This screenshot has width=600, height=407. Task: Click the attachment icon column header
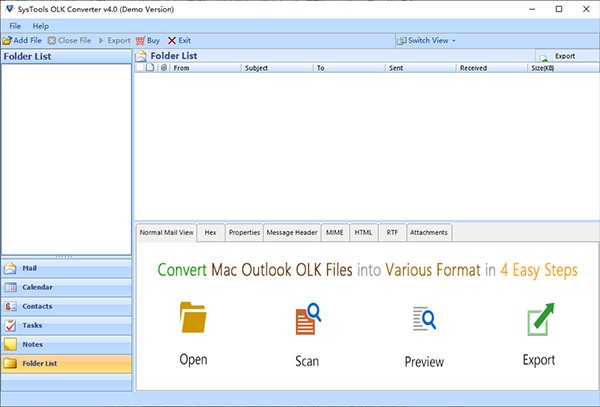click(x=164, y=68)
